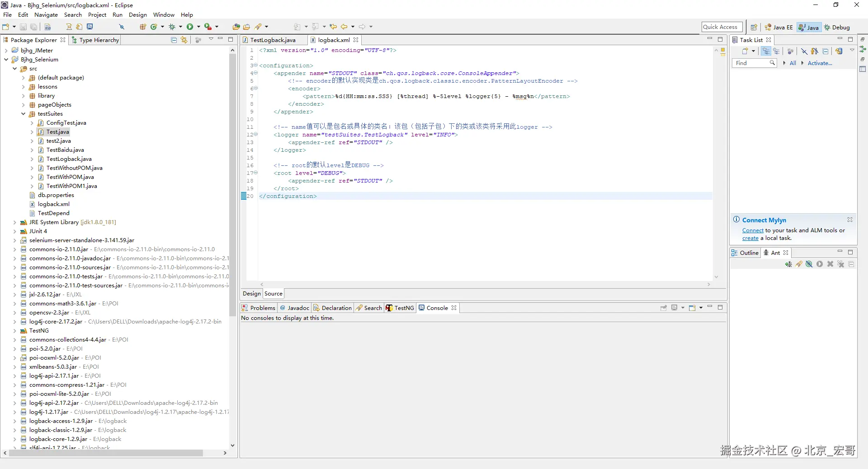This screenshot has height=469, width=868.
Task: Switch to the TestLogback.java editor tab
Action: tap(272, 40)
